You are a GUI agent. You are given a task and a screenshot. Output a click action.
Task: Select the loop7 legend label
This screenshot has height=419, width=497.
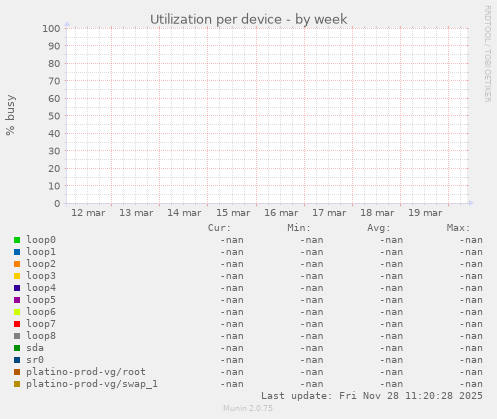pyautogui.click(x=41, y=324)
